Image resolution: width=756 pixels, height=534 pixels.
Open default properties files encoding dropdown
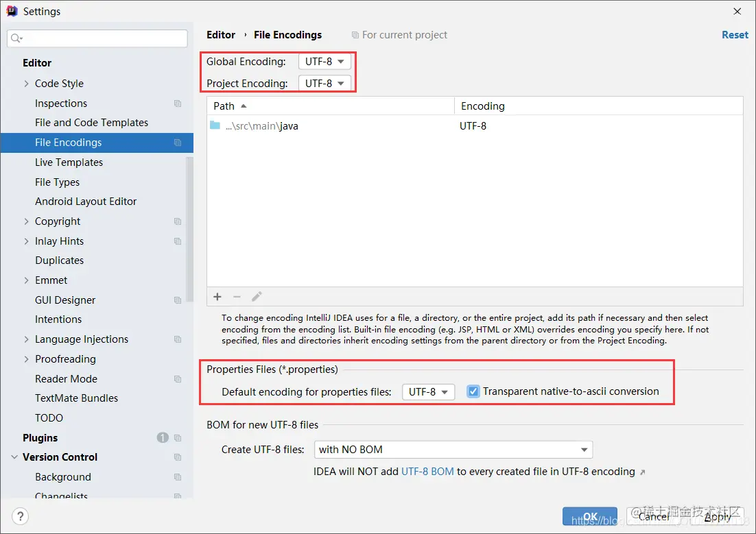pyautogui.click(x=428, y=392)
